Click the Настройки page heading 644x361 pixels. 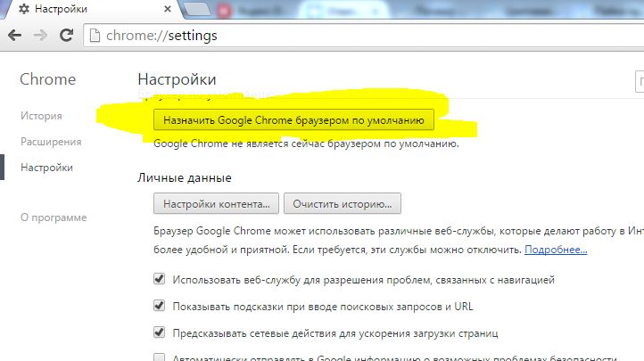pyautogui.click(x=177, y=79)
